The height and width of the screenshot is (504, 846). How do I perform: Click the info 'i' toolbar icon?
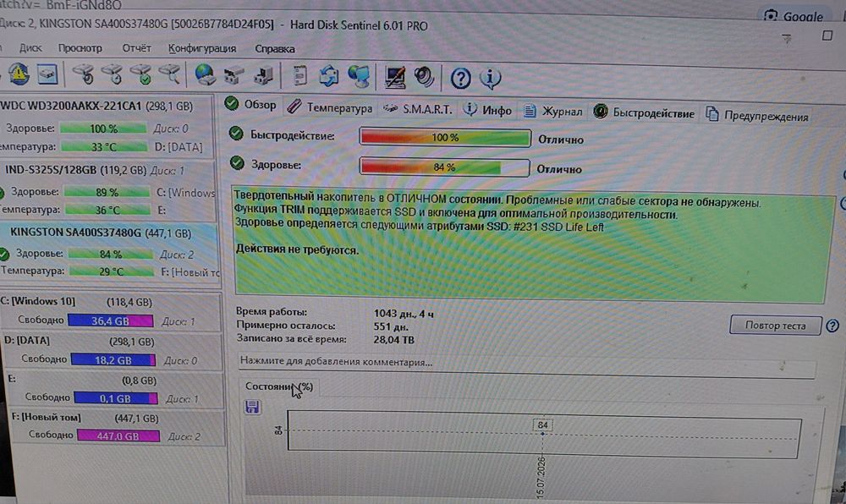pyautogui.click(x=490, y=79)
